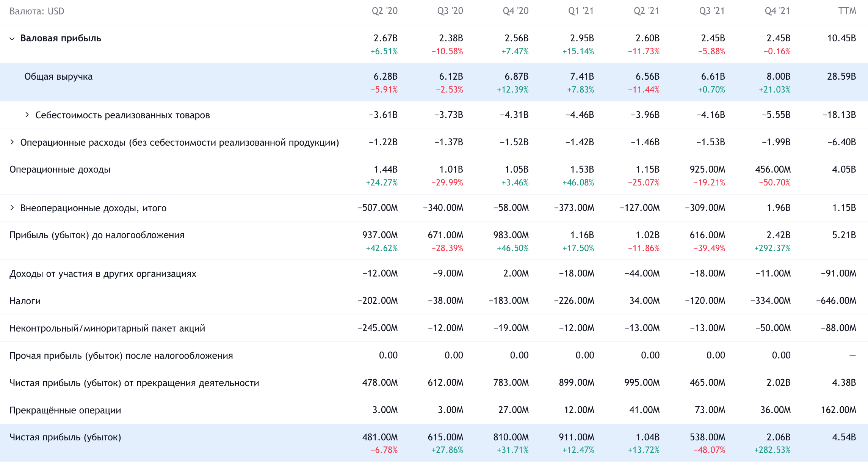Click the TTM column header
This screenshot has width=868, height=462.
847,11
